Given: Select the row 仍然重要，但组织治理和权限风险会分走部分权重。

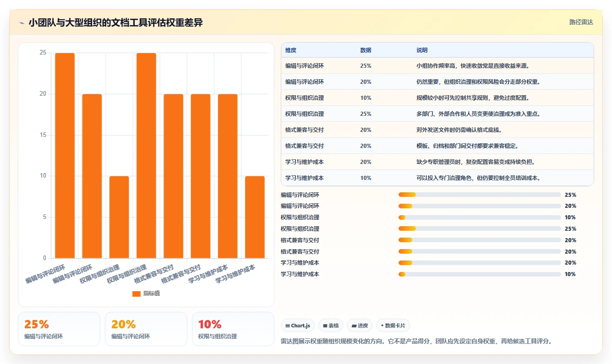Looking at the screenshot, I should [x=437, y=82].
